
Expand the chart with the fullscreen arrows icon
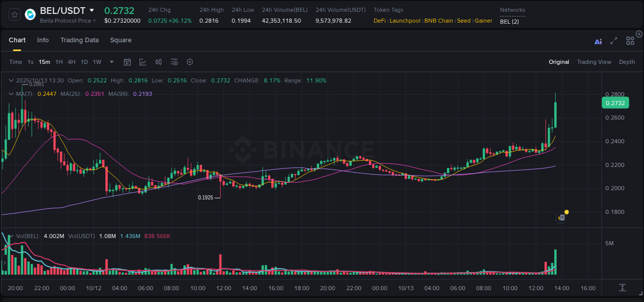(x=614, y=41)
